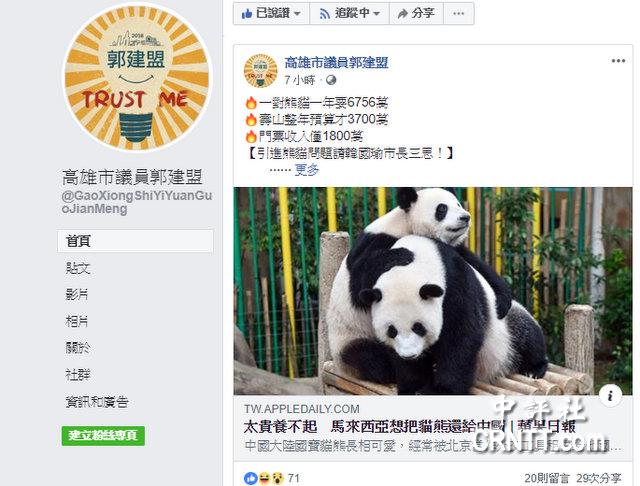Open the 太貴養不起 article headline link
Viewport: 640px width, 486px height.
click(x=409, y=426)
